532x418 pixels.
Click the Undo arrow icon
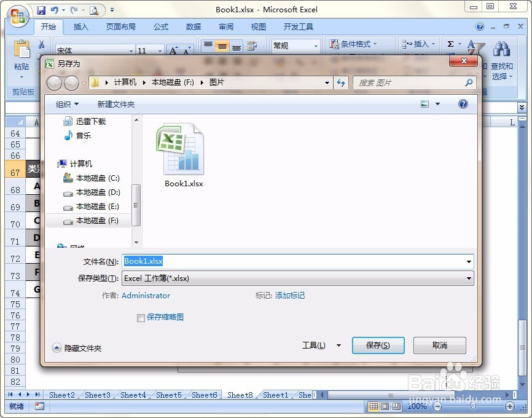(54, 10)
